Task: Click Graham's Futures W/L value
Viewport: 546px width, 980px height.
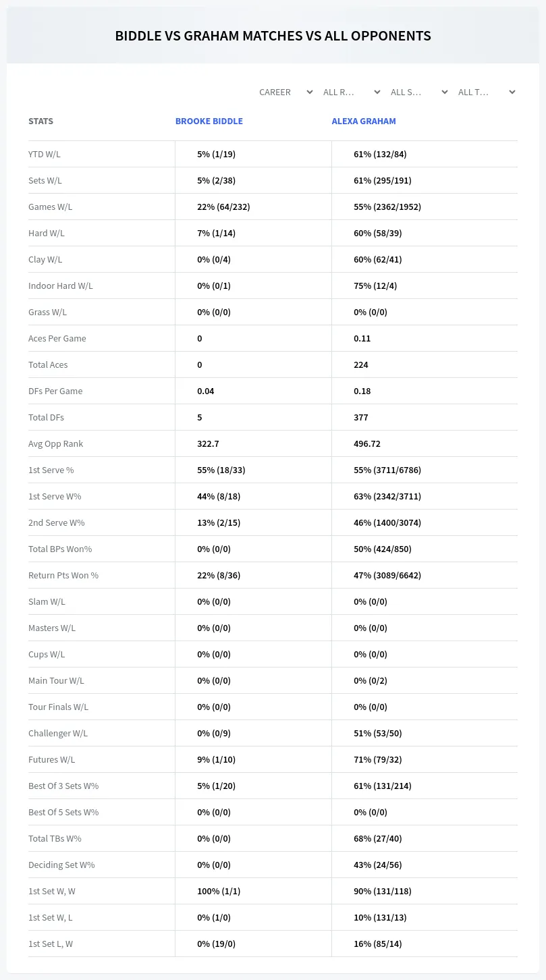Action: (x=378, y=759)
